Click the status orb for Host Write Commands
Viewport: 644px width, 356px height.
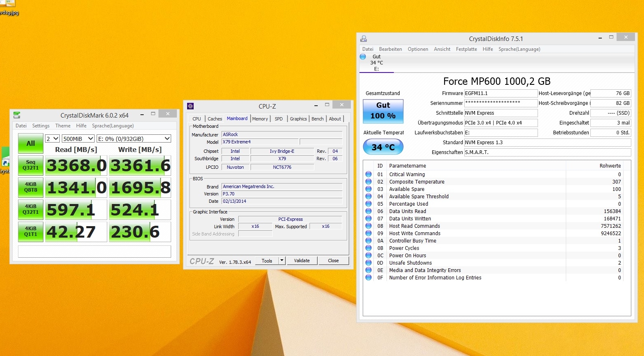(368, 233)
